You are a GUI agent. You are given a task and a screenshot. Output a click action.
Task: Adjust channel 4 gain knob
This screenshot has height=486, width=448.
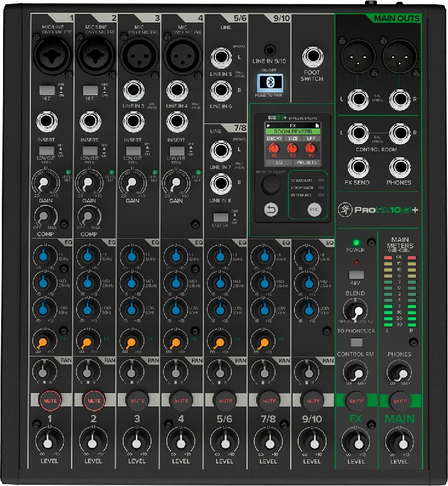click(175, 183)
